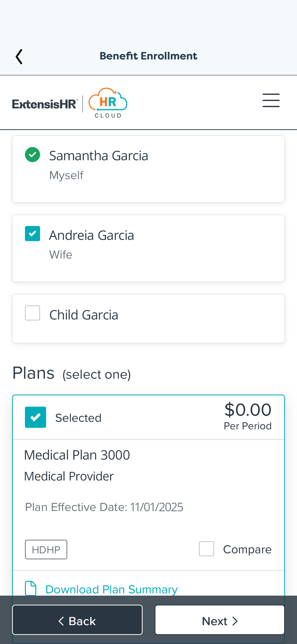
Task: Tap the Andreia Garcia name label
Action: [91, 235]
